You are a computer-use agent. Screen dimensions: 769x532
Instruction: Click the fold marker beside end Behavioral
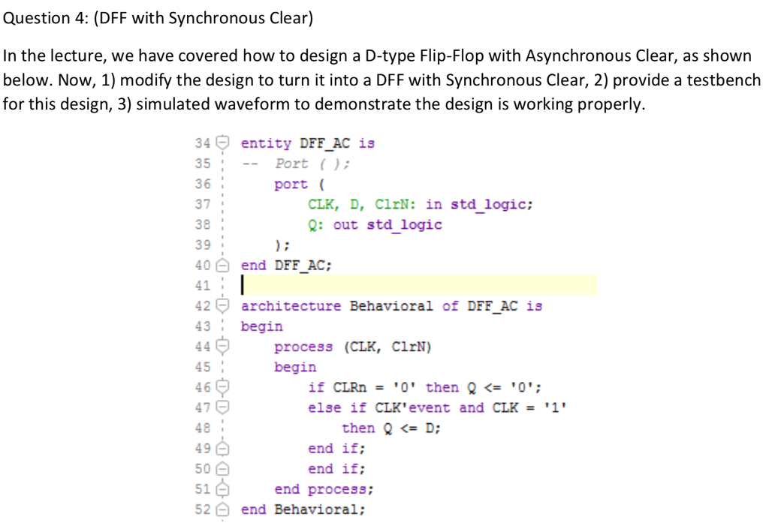pos(224,509)
